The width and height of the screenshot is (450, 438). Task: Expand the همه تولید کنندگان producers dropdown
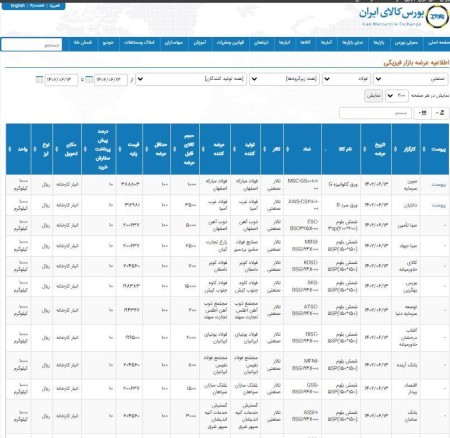pyautogui.click(x=191, y=79)
